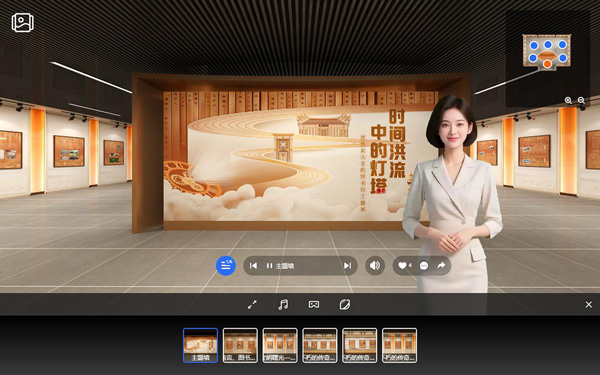Viewport: 600px width, 375px height.
Task: Zoom out on the floor-plan minimap
Action: 581,100
